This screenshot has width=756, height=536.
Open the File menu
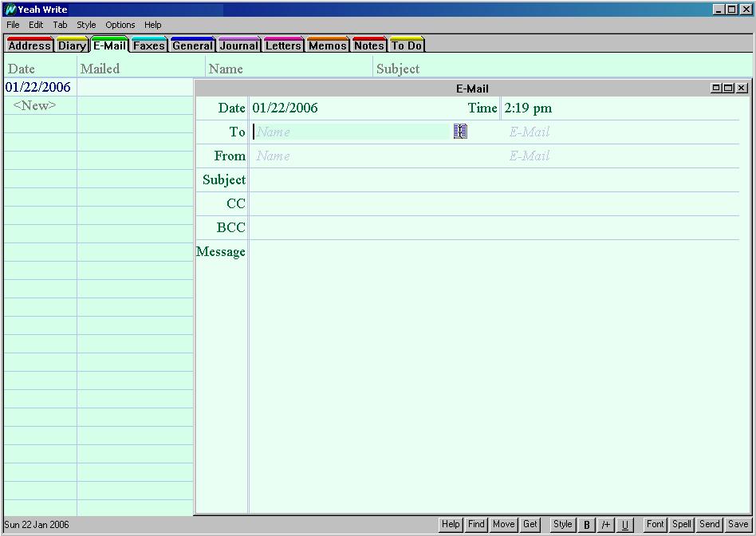coord(13,25)
